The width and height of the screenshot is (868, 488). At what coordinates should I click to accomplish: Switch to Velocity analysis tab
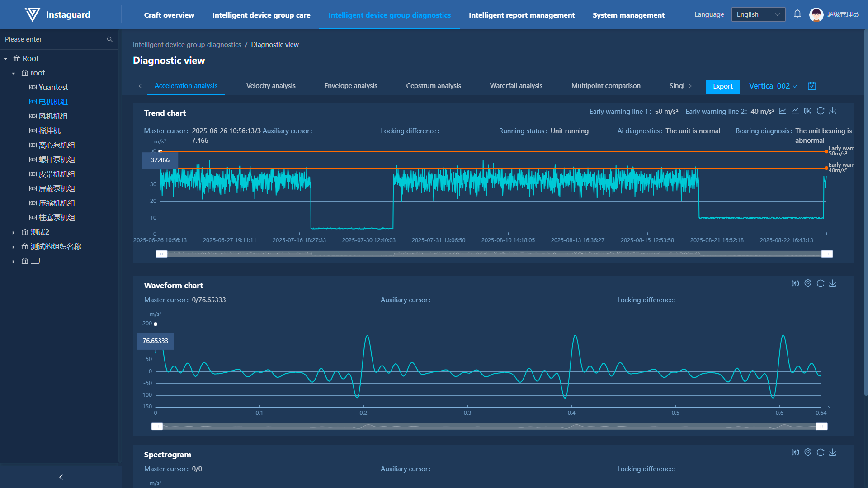tap(271, 86)
